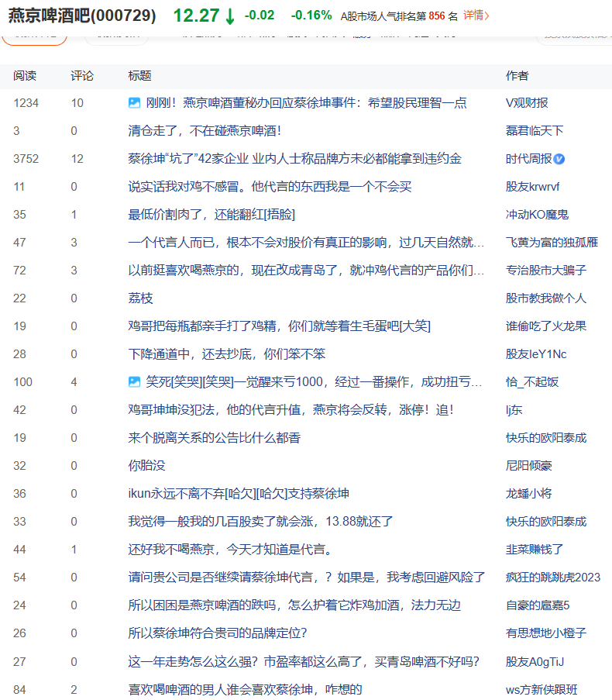Visit author 龙蟠小将's profile
Screen dimensions: 612x700
coord(528,494)
